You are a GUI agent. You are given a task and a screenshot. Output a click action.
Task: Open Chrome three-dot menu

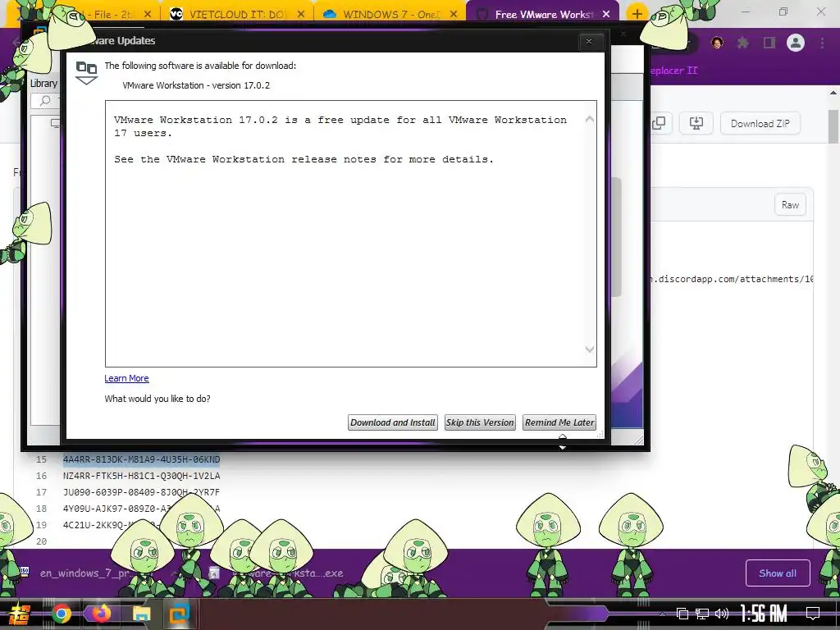pyautogui.click(x=822, y=43)
